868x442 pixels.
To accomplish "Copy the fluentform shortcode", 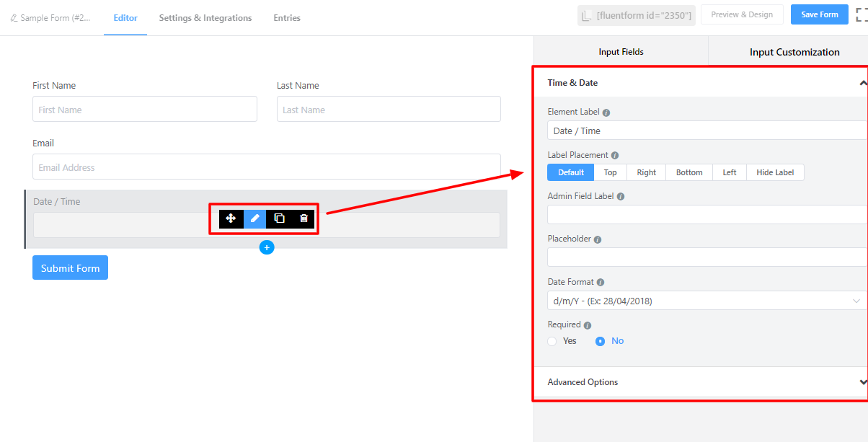I will 636,15.
